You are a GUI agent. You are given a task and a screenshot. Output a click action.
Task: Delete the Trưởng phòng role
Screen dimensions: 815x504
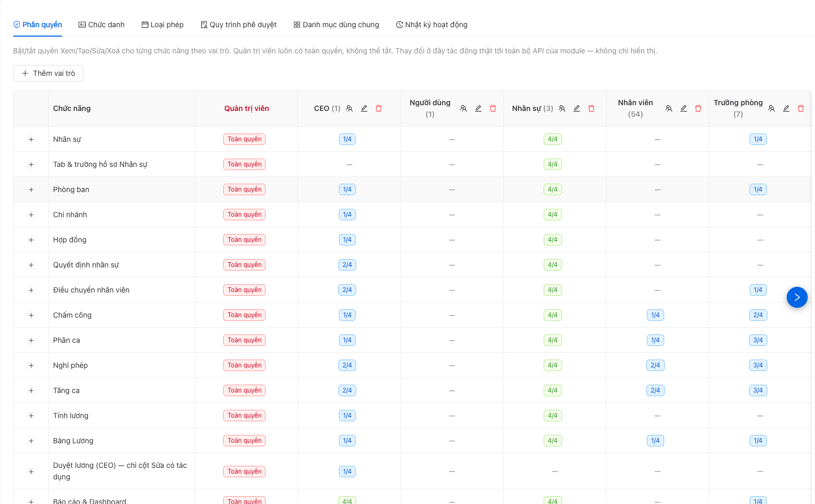(x=801, y=108)
